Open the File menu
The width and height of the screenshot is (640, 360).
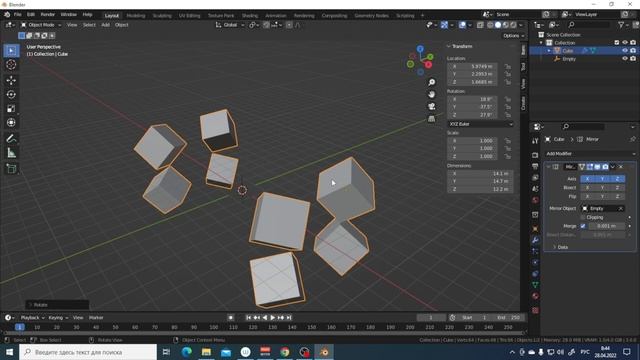18,15
